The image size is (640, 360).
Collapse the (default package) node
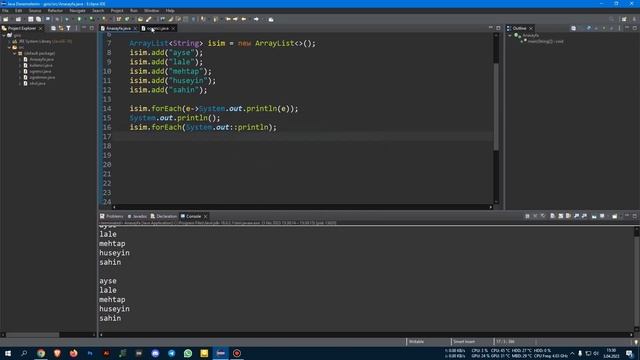pyautogui.click(x=15, y=53)
